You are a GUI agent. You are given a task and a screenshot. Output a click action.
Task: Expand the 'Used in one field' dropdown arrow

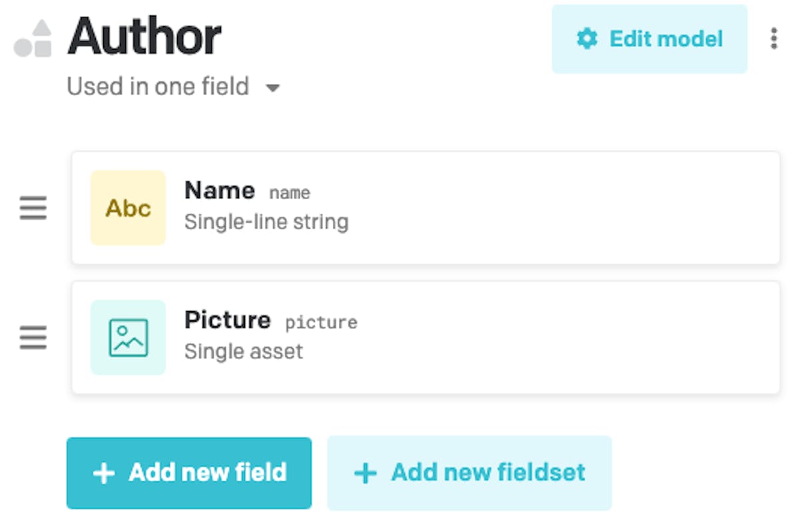click(272, 88)
